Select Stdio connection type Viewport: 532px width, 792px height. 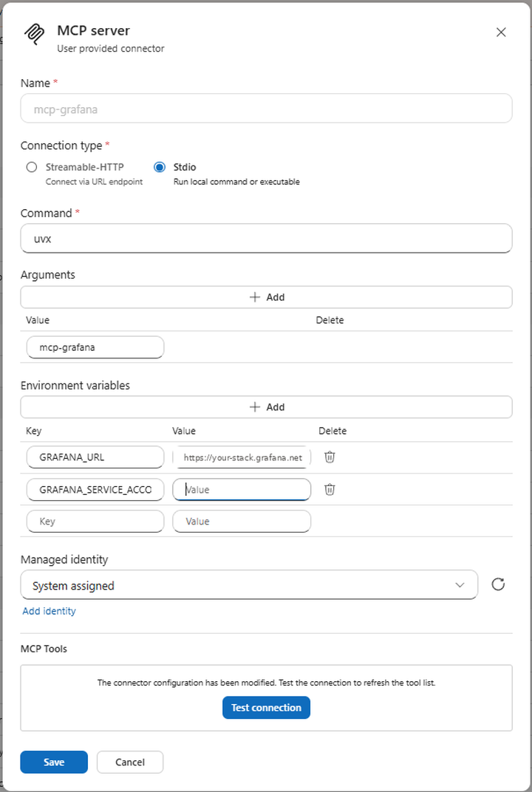tap(160, 167)
